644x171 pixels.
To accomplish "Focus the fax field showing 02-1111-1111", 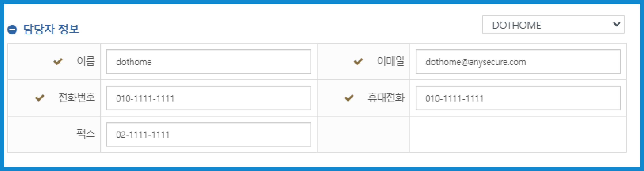I will [209, 134].
